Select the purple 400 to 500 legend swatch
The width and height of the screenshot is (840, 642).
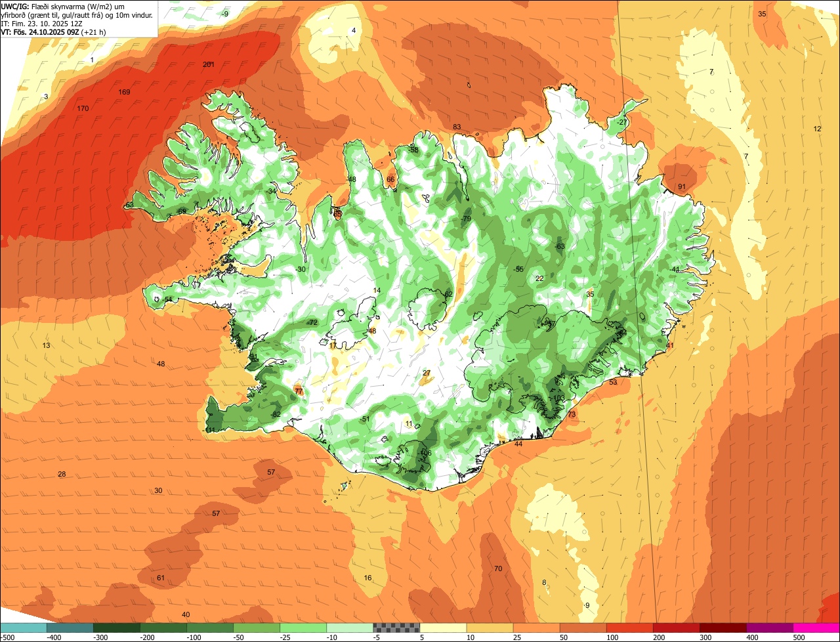[x=770, y=628]
